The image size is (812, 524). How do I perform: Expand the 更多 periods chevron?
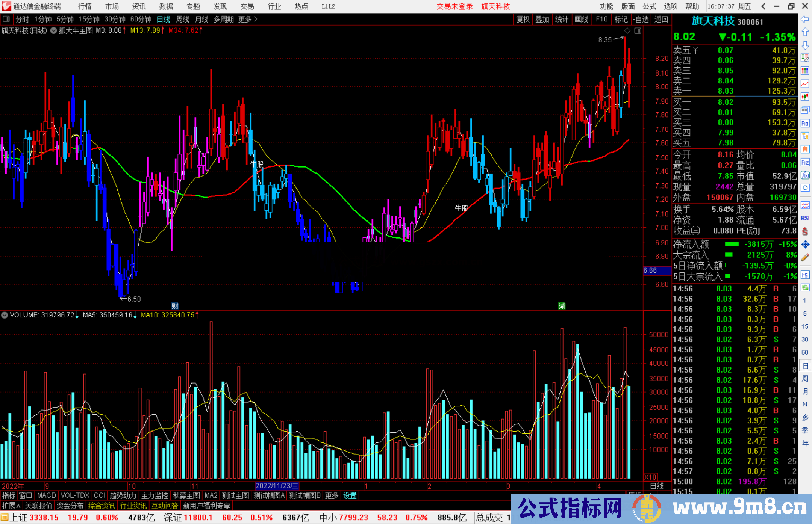coord(256,19)
